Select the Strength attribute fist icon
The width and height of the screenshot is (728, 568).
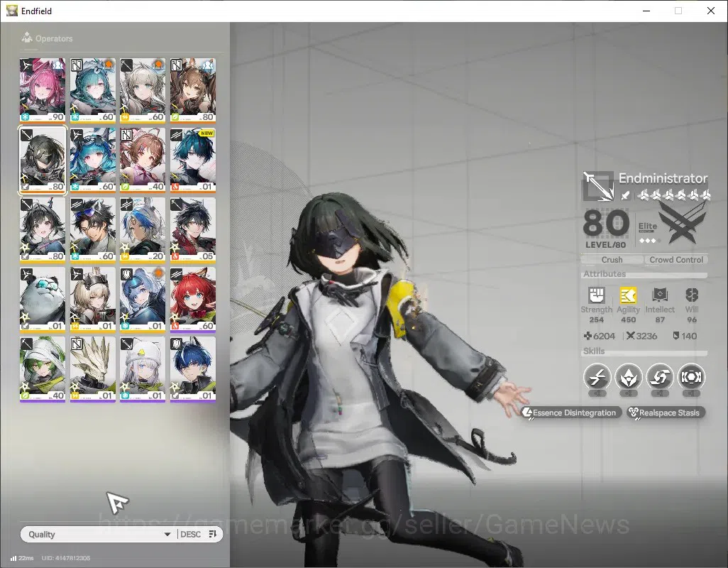[x=597, y=295]
